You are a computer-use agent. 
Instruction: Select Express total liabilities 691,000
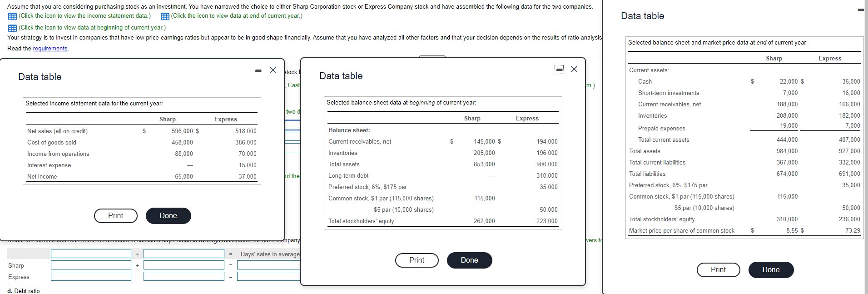[x=849, y=174]
